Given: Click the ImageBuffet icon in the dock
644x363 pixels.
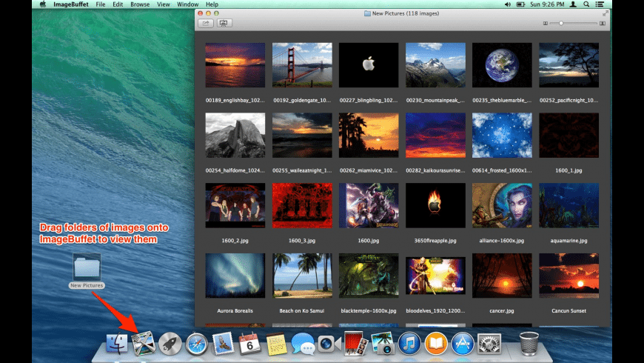Looking at the screenshot, I should (143, 343).
